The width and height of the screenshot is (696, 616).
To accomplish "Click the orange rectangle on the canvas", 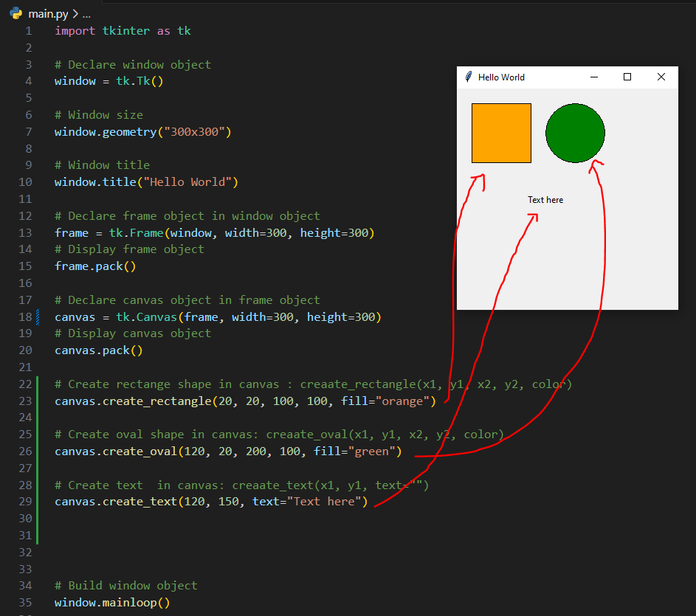I will [x=501, y=133].
